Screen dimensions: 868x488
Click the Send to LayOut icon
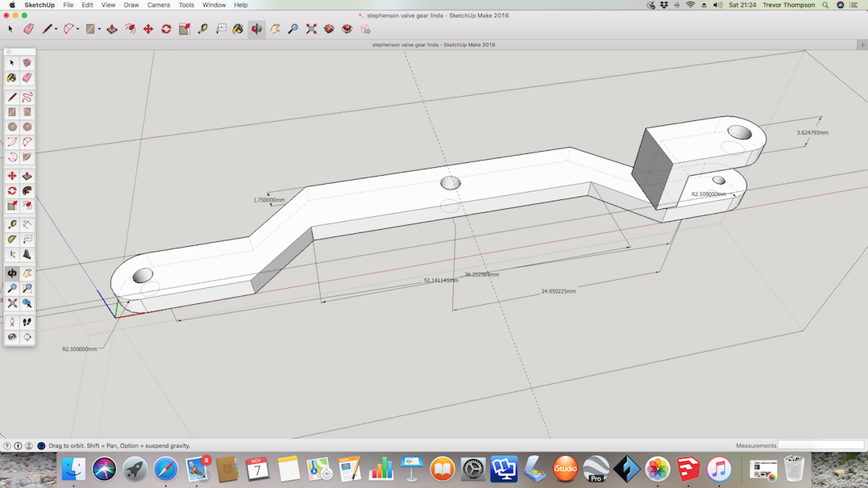[x=365, y=29]
